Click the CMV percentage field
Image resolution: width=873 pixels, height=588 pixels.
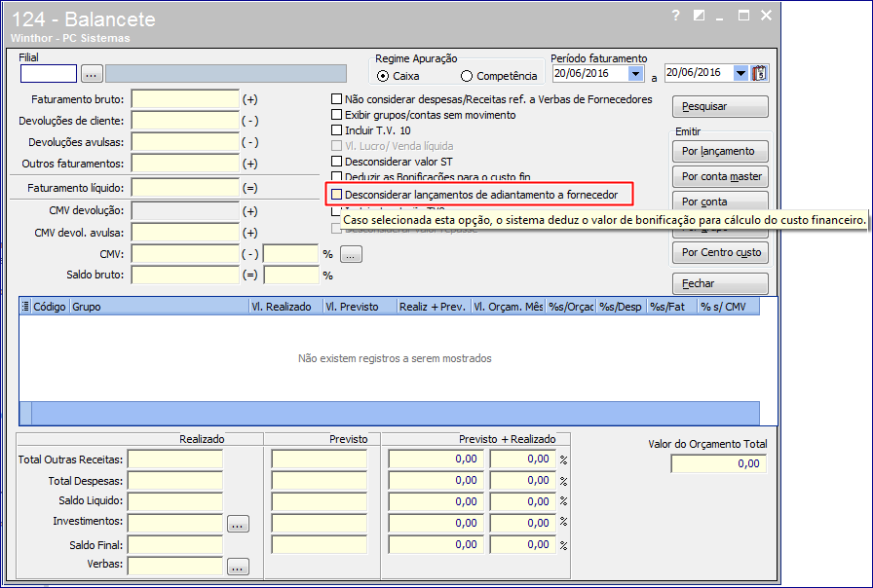click(x=290, y=254)
